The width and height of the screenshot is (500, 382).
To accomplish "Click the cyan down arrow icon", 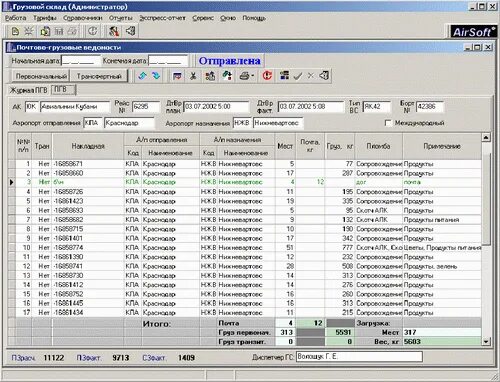I will pyautogui.click(x=156, y=76).
